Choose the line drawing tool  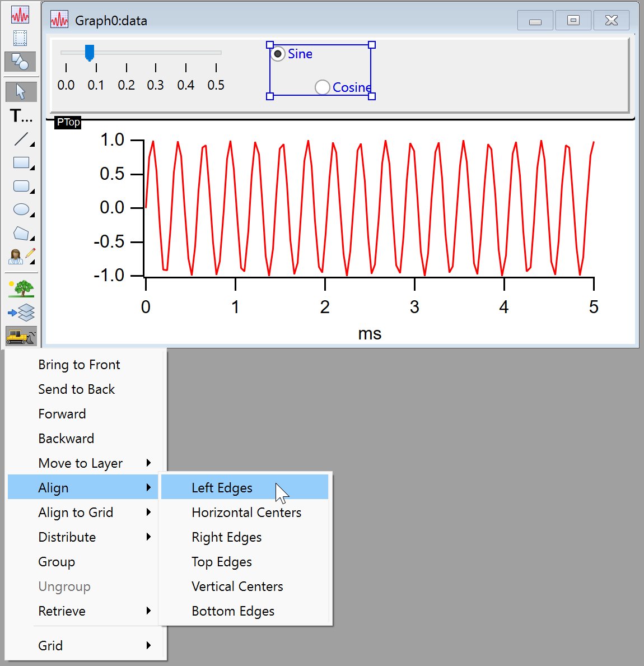point(21,139)
